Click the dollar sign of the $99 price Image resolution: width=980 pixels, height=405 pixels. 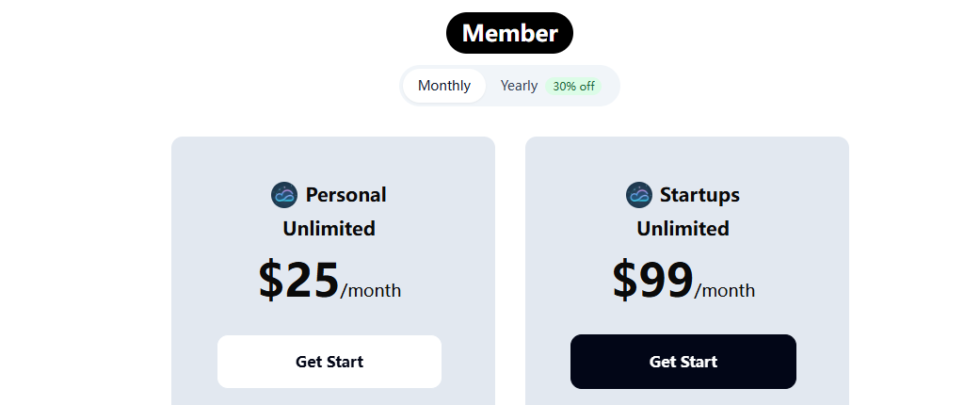(625, 280)
